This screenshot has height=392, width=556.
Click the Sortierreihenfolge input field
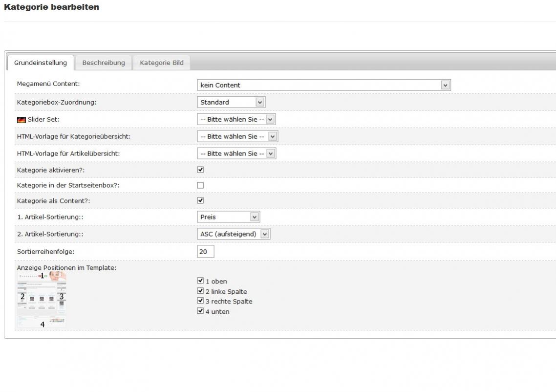(206, 251)
